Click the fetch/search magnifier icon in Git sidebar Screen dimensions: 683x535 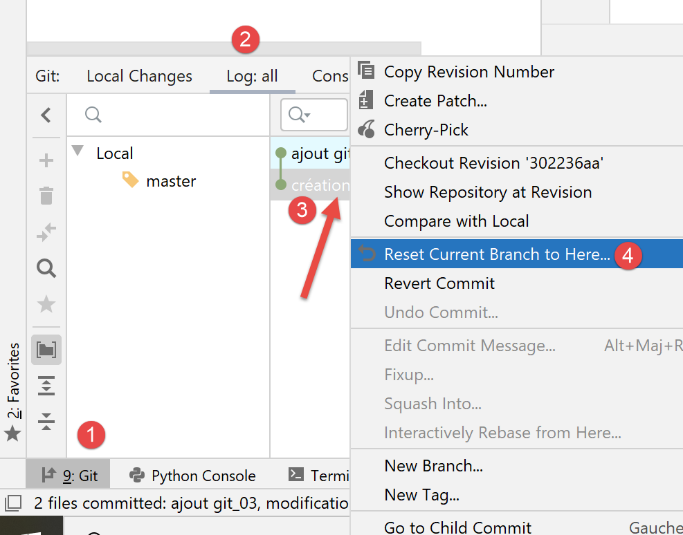[x=46, y=268]
